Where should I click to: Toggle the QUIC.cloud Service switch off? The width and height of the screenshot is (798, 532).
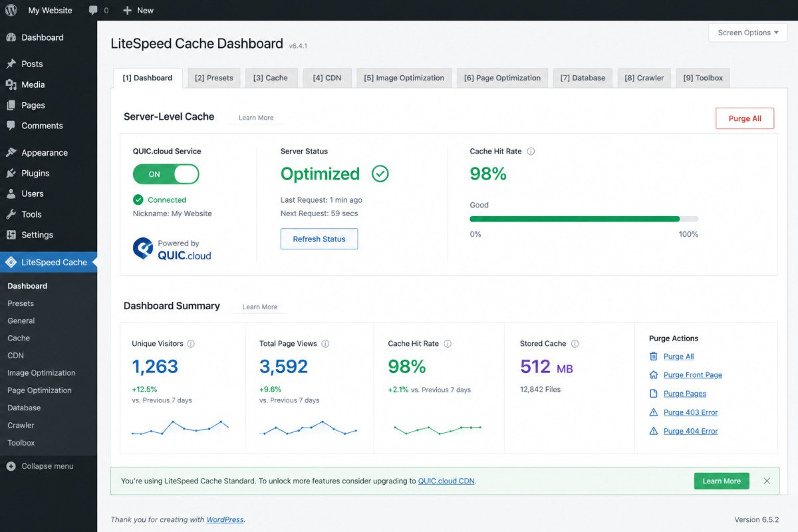point(166,174)
